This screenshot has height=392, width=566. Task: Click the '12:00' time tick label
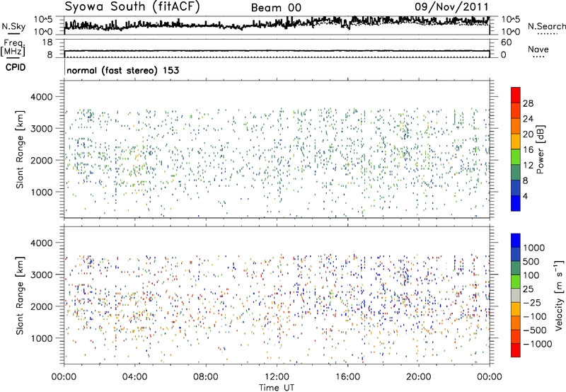pyautogui.click(x=277, y=377)
